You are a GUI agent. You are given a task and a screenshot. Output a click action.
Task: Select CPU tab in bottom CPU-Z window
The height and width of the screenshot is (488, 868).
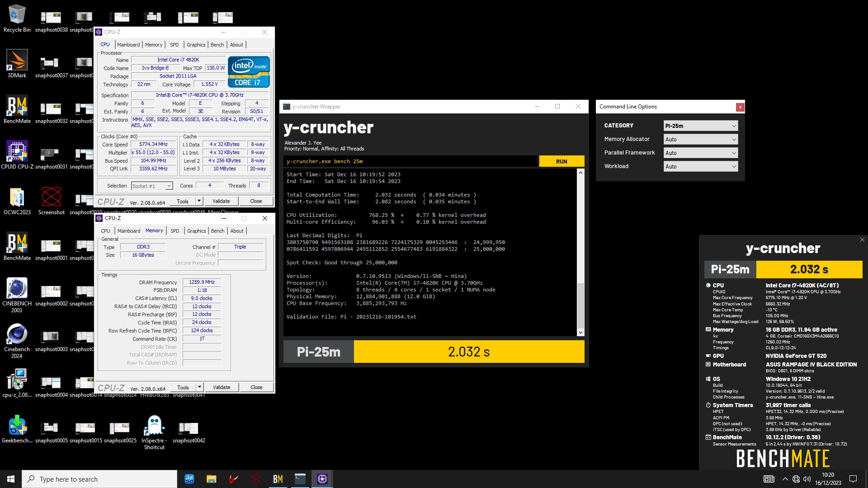pyautogui.click(x=105, y=231)
